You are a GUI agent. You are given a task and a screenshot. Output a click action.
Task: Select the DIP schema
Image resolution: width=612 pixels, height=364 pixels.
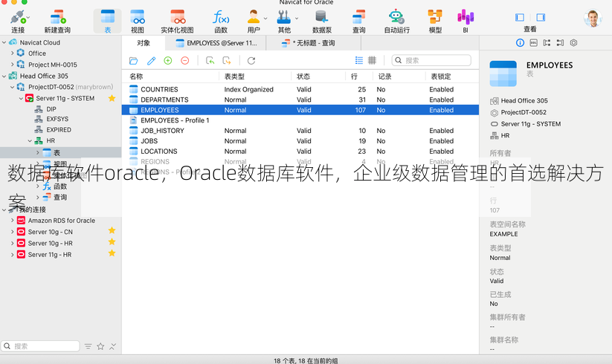pyautogui.click(x=51, y=109)
